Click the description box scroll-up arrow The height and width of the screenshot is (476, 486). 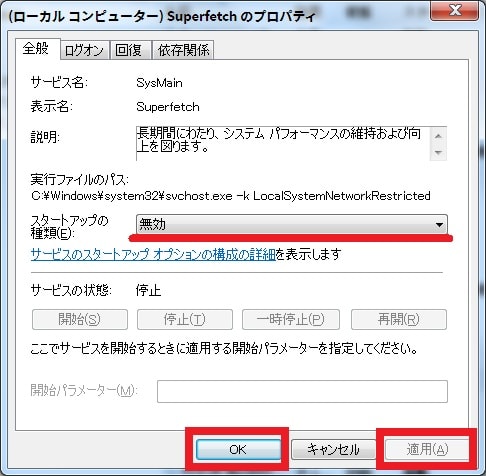[x=438, y=135]
